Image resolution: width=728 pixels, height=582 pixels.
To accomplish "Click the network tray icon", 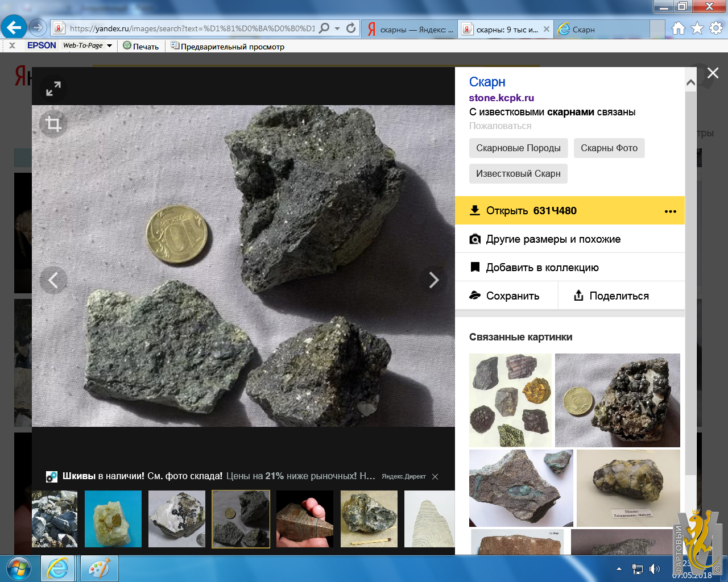I will (x=638, y=568).
